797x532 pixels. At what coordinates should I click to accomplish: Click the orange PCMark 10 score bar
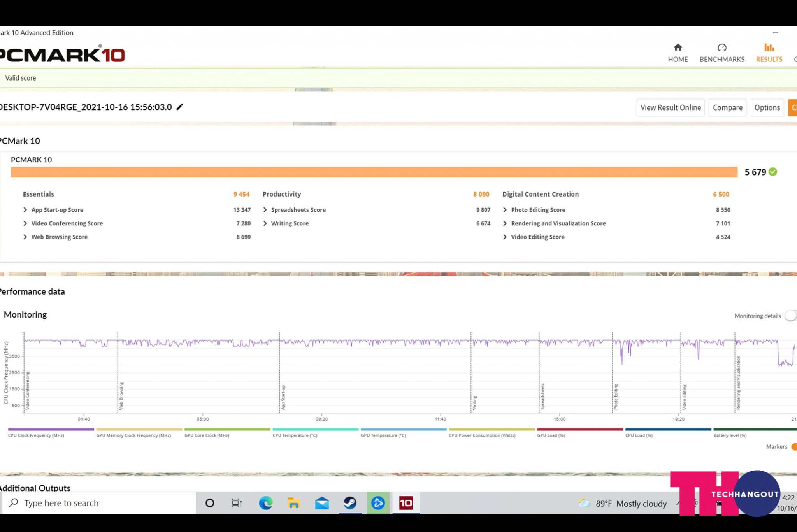tap(374, 172)
